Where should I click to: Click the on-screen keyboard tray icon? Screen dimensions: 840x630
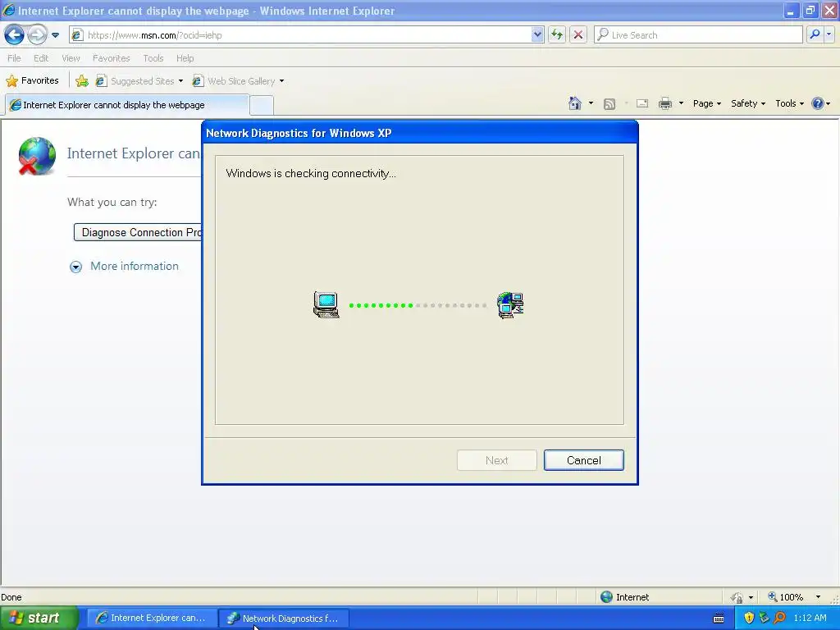point(719,619)
